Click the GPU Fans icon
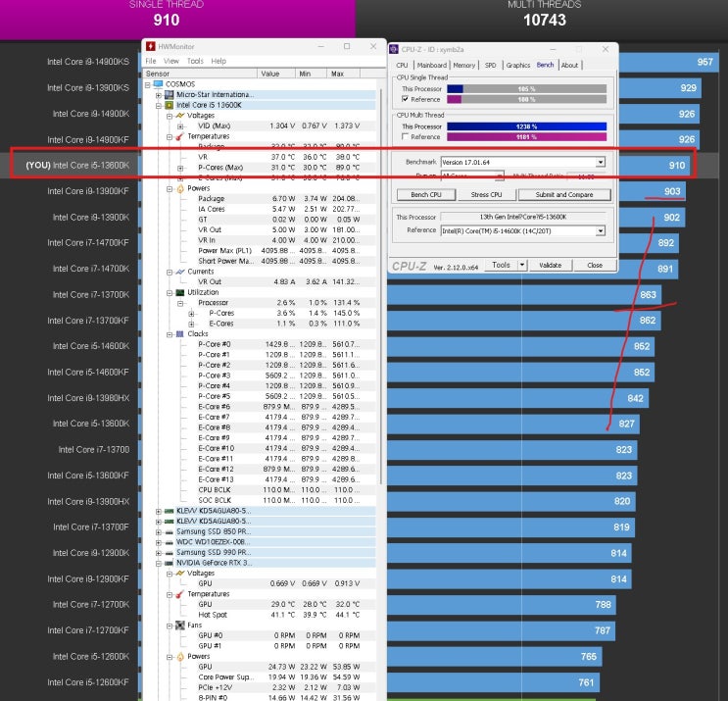The height and width of the screenshot is (701, 728). pos(180,626)
